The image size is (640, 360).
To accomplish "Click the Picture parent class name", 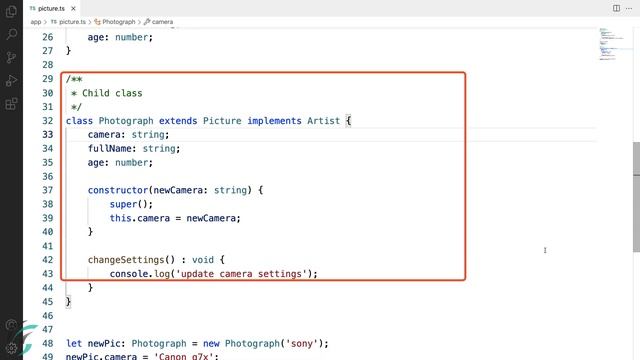I will (x=222, y=121).
